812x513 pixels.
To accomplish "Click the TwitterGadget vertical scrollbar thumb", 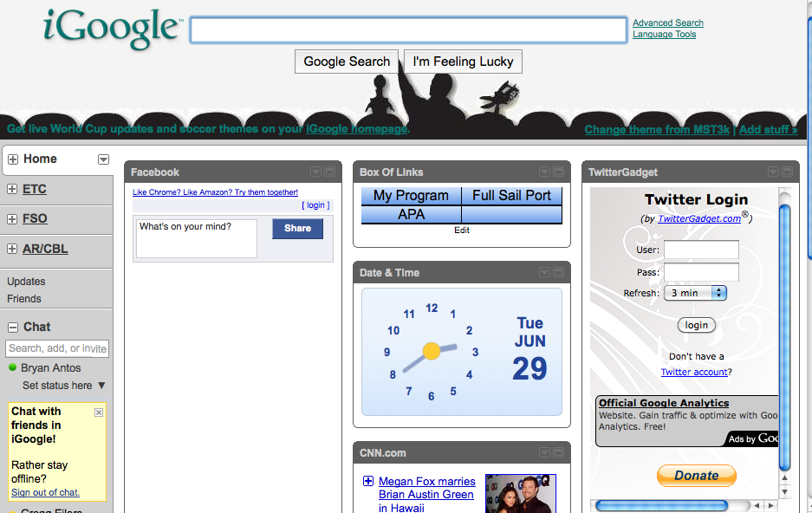I will click(x=784, y=339).
